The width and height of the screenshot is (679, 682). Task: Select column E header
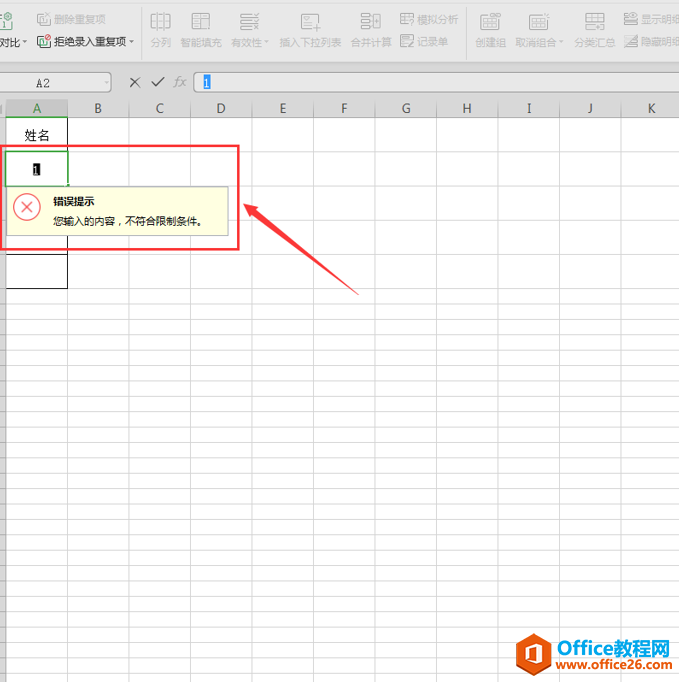click(x=283, y=108)
